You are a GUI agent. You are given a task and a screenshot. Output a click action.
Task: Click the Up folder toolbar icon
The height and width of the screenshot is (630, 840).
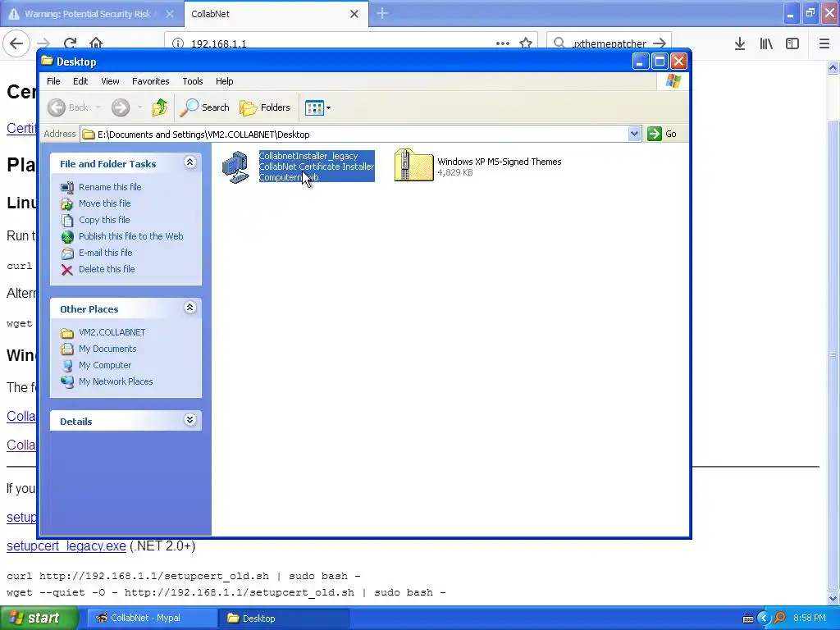tap(160, 107)
